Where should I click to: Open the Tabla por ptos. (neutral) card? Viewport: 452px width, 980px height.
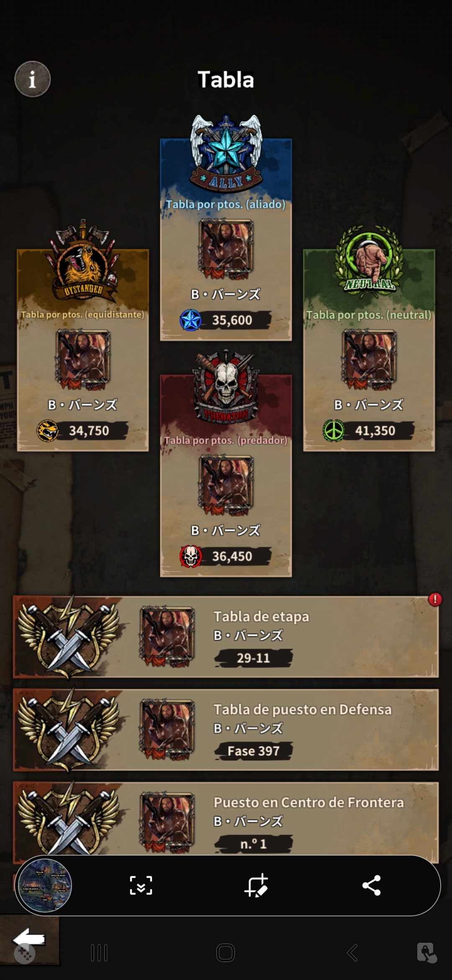click(369, 350)
